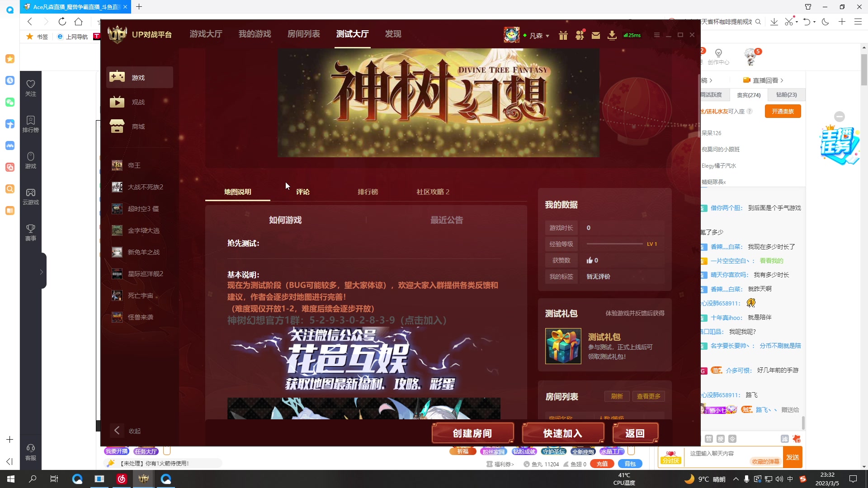Select the 地图说明 tab
Screen dimensions: 868x488
pos(238,192)
